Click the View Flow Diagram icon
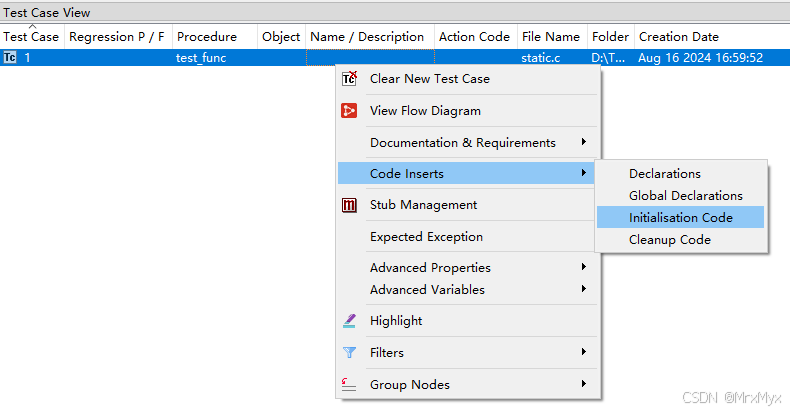This screenshot has height=411, width=790. click(x=349, y=111)
